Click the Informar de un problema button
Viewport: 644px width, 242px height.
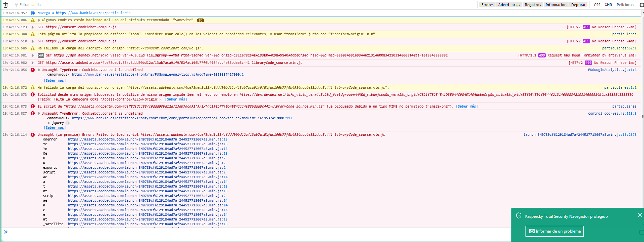coord(554,231)
